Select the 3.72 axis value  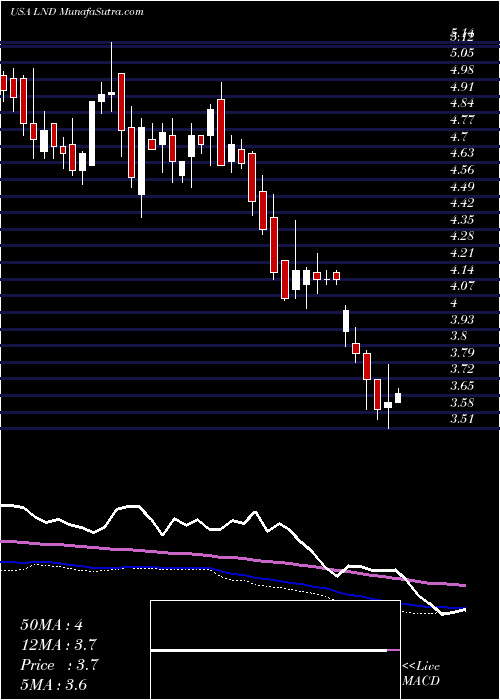point(462,369)
